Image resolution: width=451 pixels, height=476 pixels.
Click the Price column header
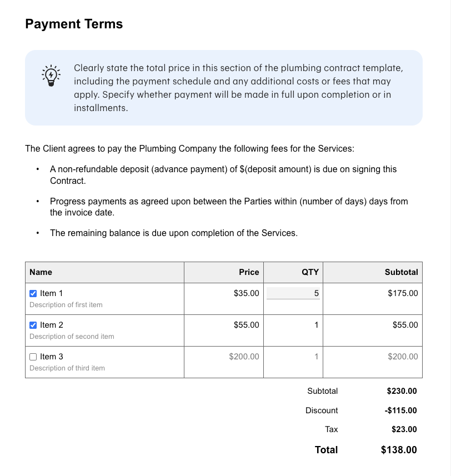(249, 272)
